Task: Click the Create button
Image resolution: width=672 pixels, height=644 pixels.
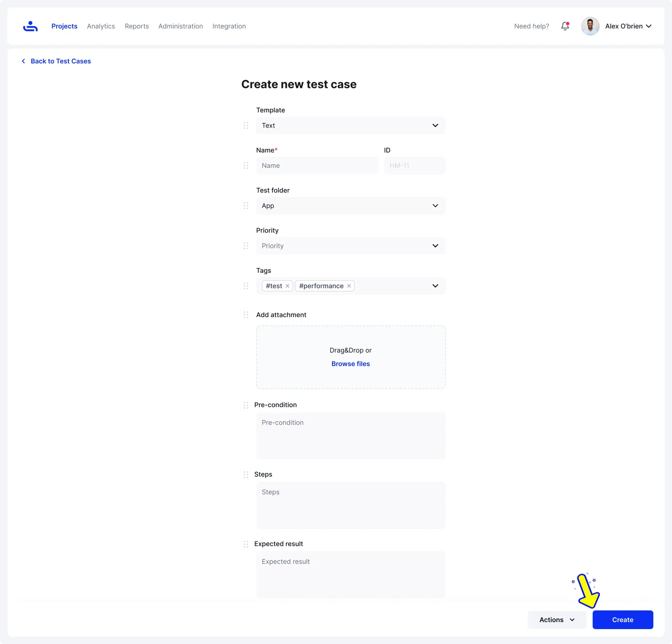Action: coord(622,620)
